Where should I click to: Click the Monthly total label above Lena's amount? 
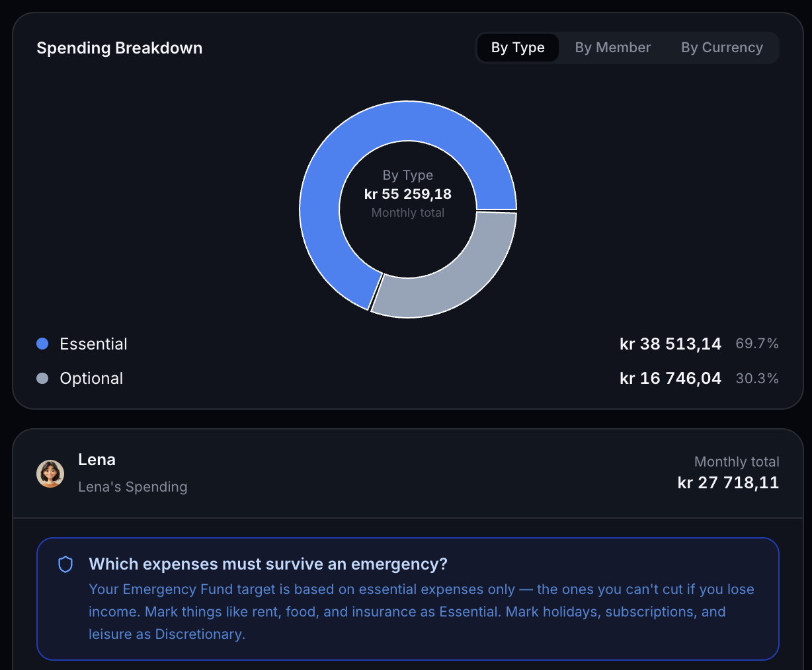coord(737,462)
